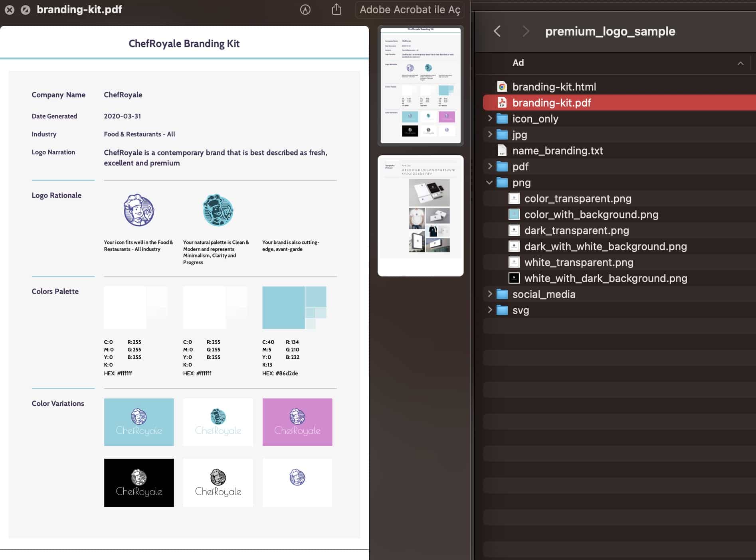
Task: Click the dark_transparent.png thumbnail icon
Action: [x=514, y=230]
